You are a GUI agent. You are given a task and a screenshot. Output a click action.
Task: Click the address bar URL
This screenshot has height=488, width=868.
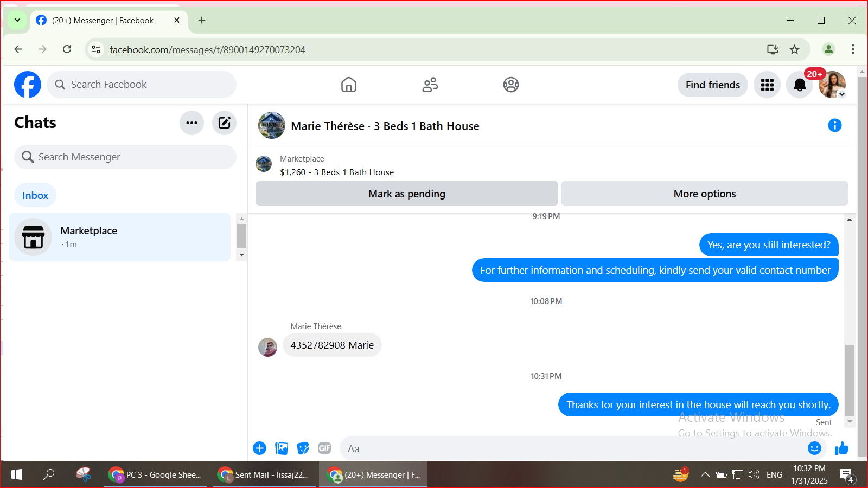208,50
